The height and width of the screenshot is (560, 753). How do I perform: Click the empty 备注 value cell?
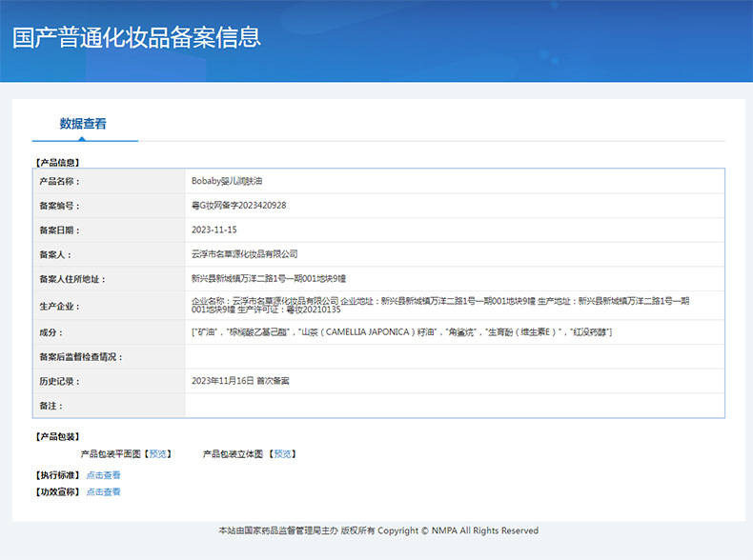click(454, 406)
